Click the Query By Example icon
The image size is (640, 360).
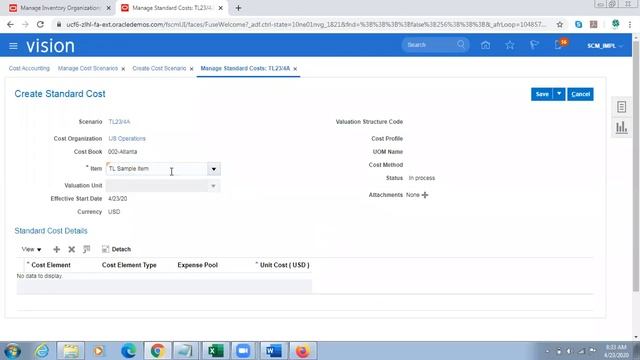[x=86, y=249]
